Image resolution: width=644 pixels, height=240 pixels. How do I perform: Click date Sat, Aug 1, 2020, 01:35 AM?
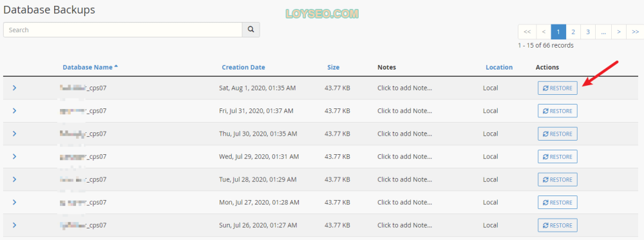(257, 88)
